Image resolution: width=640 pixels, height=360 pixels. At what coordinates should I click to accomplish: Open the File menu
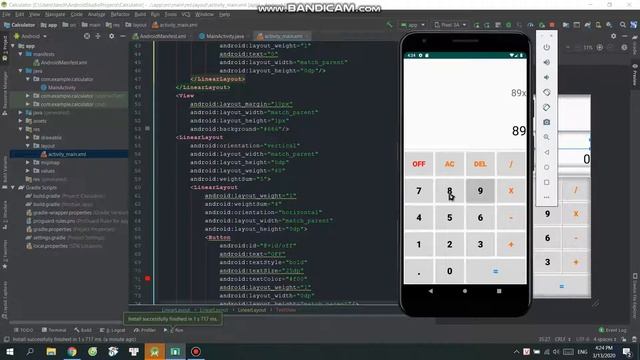click(7, 14)
